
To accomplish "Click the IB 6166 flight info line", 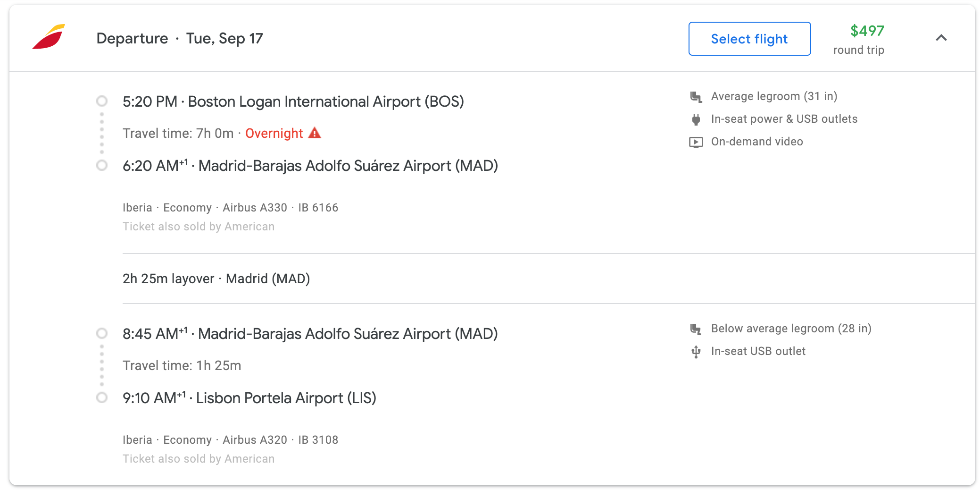I will click(231, 208).
